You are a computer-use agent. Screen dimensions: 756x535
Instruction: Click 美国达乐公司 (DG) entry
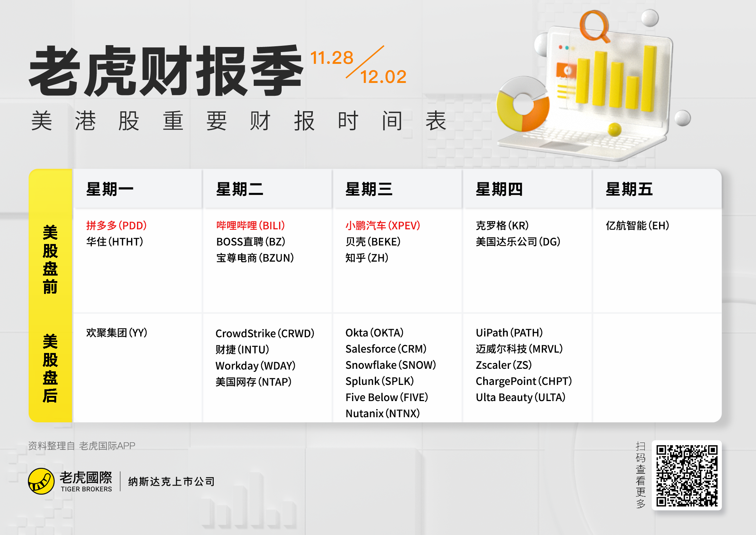click(x=518, y=241)
